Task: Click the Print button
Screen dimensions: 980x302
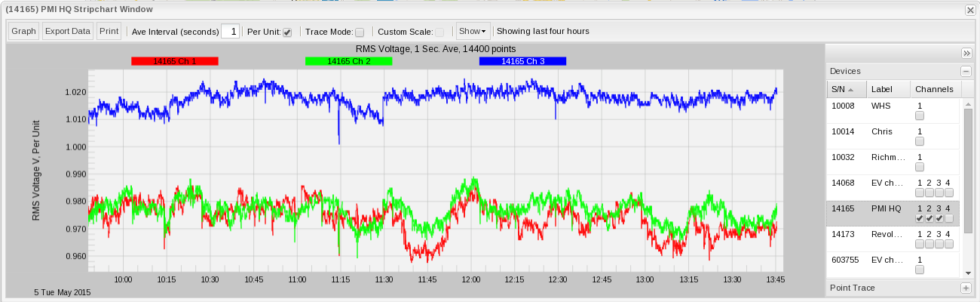Action: (x=109, y=32)
